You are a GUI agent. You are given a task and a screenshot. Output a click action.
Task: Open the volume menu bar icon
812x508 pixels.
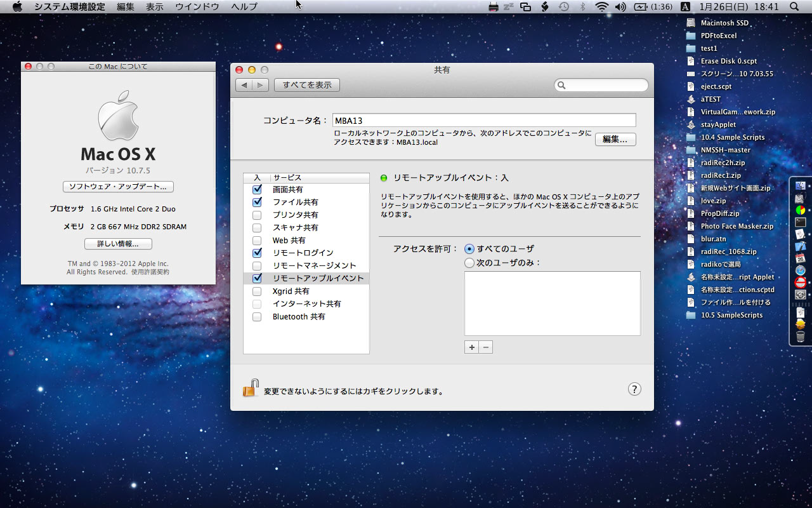tap(620, 6)
